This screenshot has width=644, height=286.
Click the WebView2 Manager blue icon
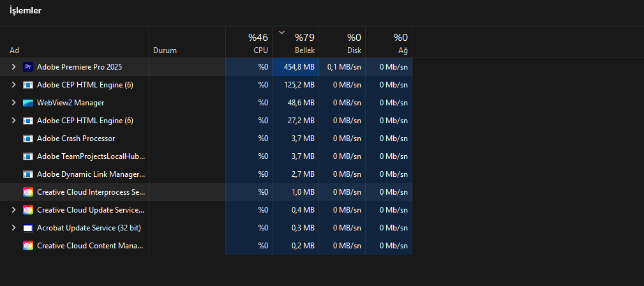[28, 103]
